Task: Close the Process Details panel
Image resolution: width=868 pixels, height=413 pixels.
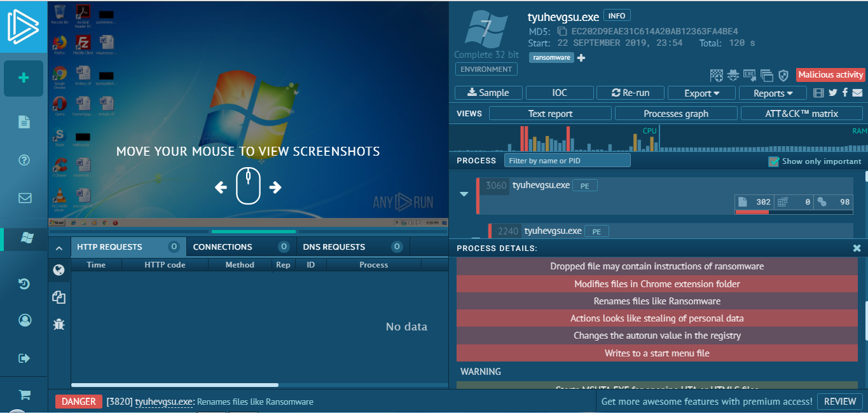Action: click(x=857, y=248)
